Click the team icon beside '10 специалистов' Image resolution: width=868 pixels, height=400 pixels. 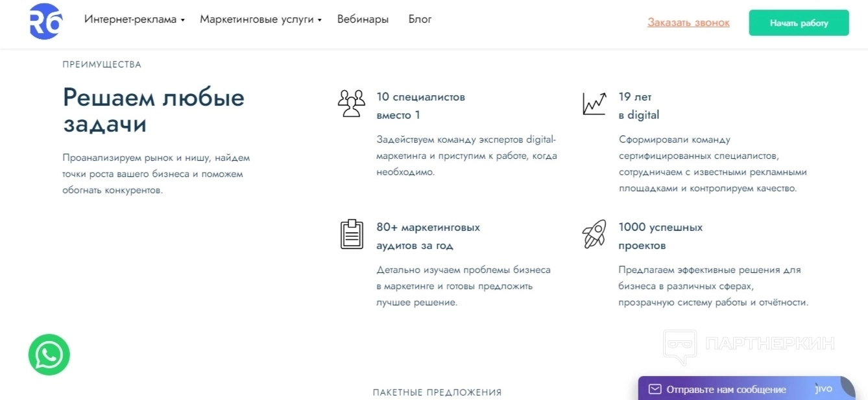point(352,103)
